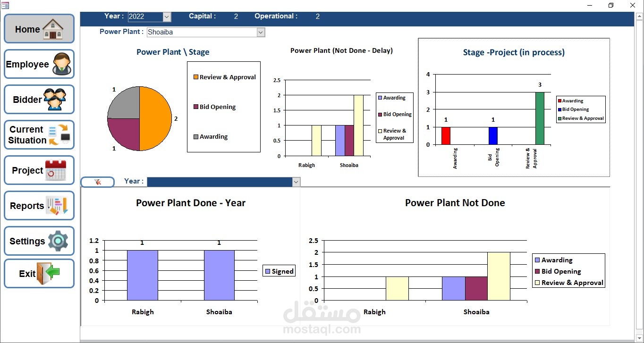Click 'Power Plant \ Stage' chart title

coord(173,52)
